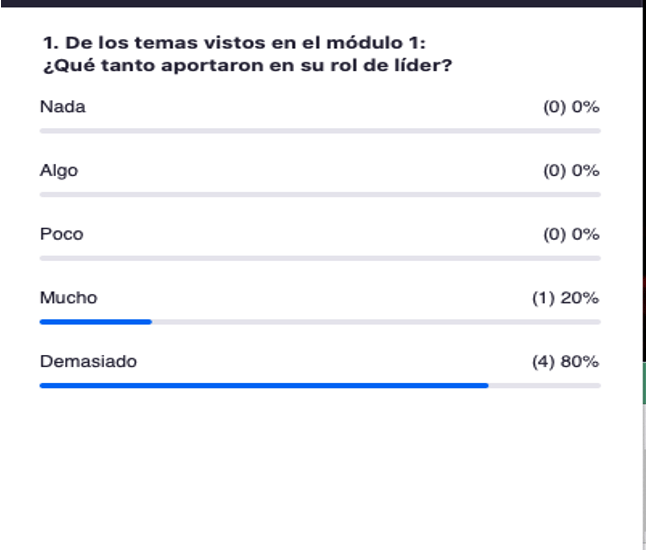Click the "(0) 0%" result for Algo
The image size is (646, 550).
[x=571, y=171]
